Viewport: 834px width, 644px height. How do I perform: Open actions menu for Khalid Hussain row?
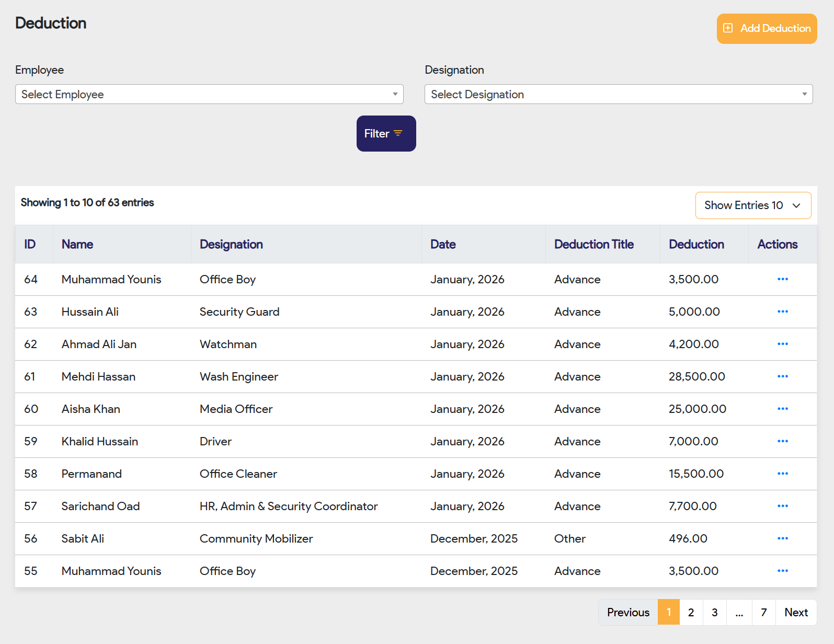(x=782, y=441)
